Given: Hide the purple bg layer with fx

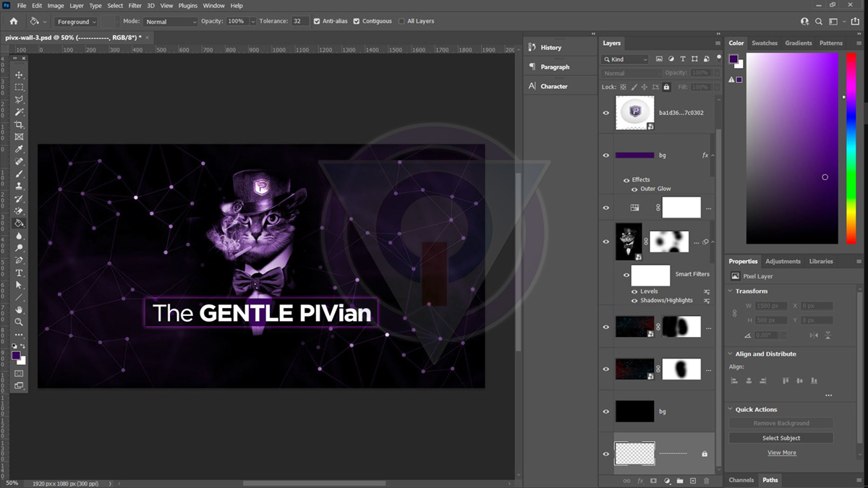Looking at the screenshot, I should pos(606,155).
